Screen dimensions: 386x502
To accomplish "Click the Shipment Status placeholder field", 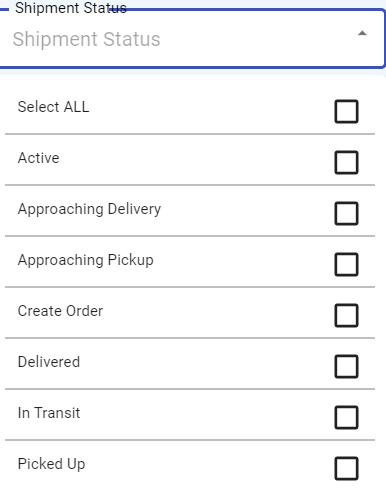I will click(x=86, y=39).
